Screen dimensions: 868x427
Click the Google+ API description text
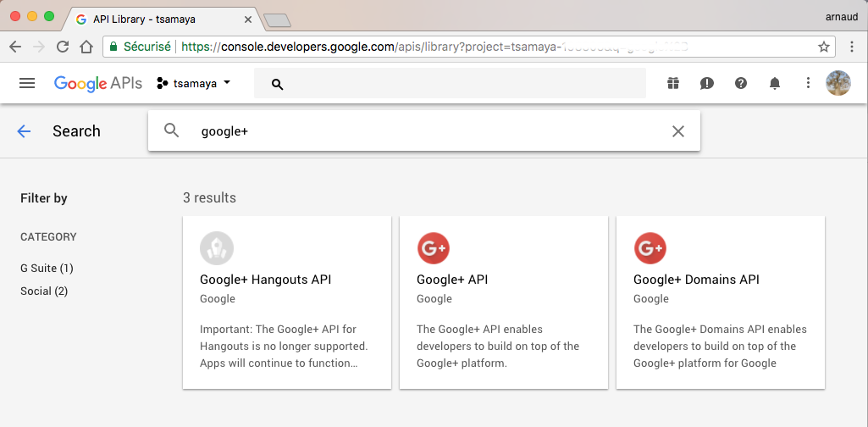click(498, 347)
